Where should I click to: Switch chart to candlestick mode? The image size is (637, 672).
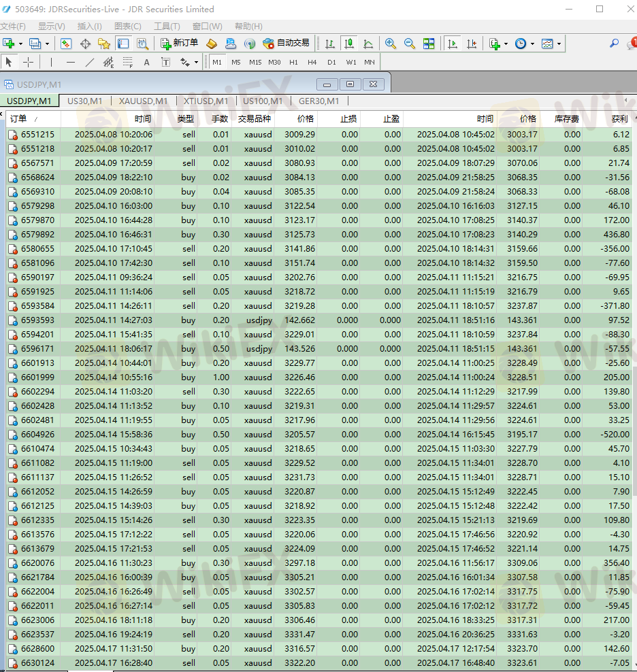coord(349,44)
